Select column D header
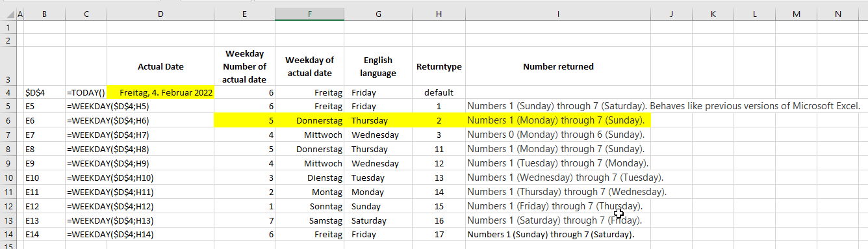 point(160,14)
